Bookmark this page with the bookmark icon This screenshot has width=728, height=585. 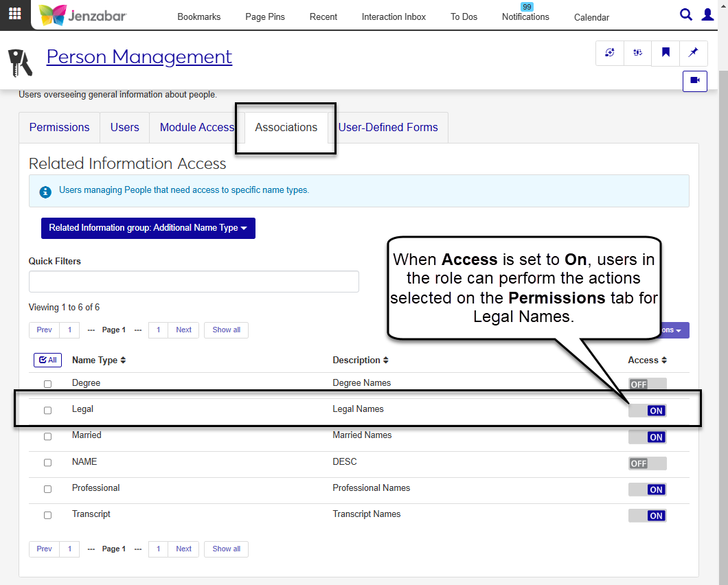[666, 53]
